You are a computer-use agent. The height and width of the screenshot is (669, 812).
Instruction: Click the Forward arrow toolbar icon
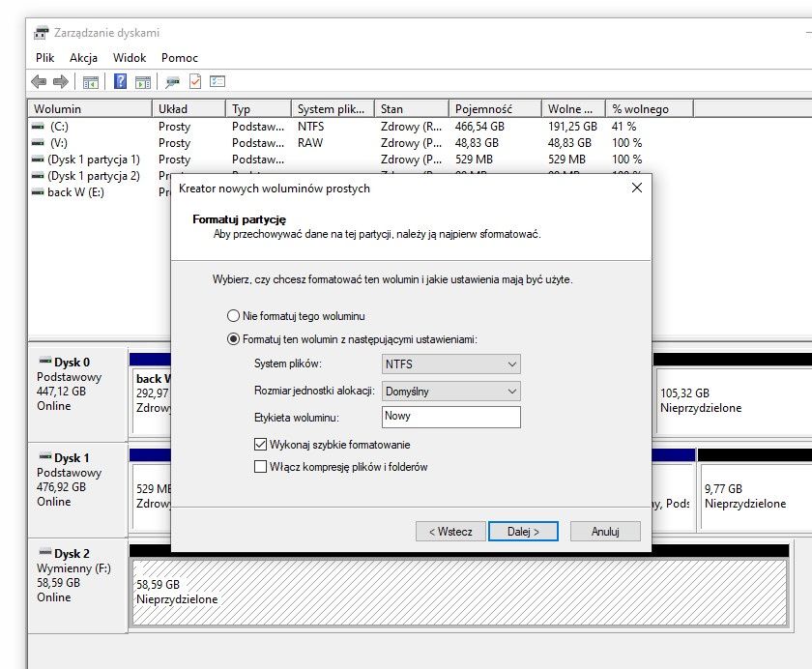(x=61, y=81)
